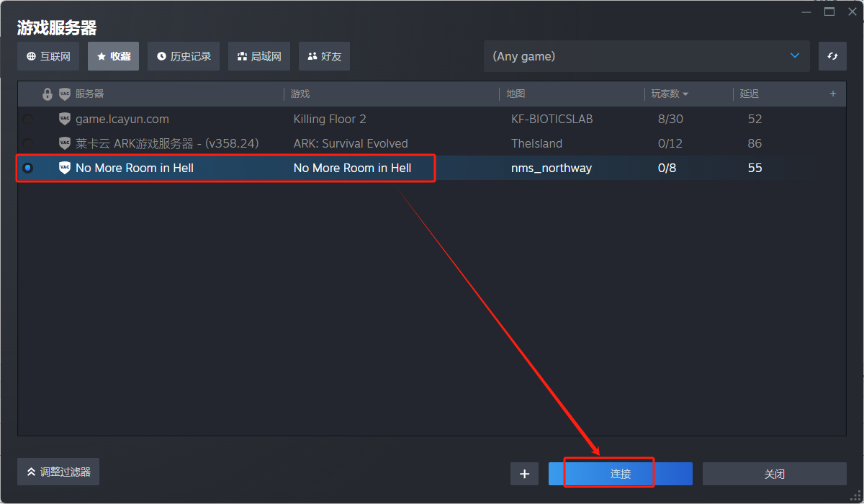Screen dimensions: 864x504
Task: Click the 8/30 player count cell
Action: coord(670,119)
